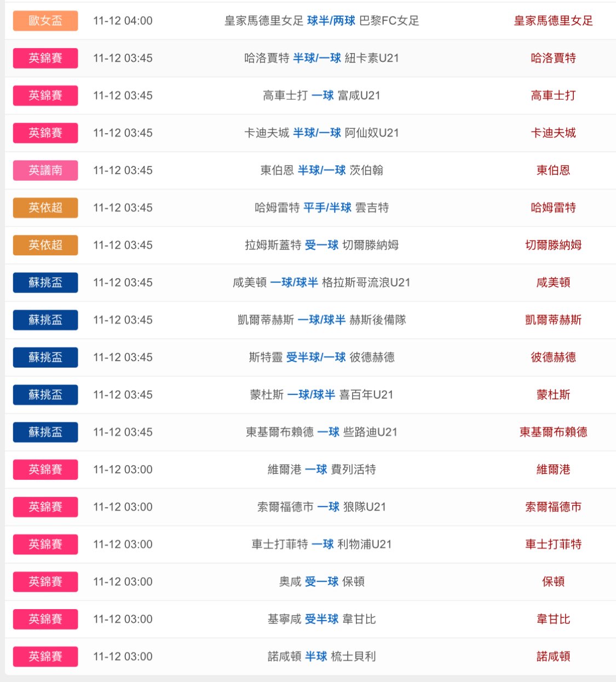Click the 11-12 04:00 match time

(123, 21)
